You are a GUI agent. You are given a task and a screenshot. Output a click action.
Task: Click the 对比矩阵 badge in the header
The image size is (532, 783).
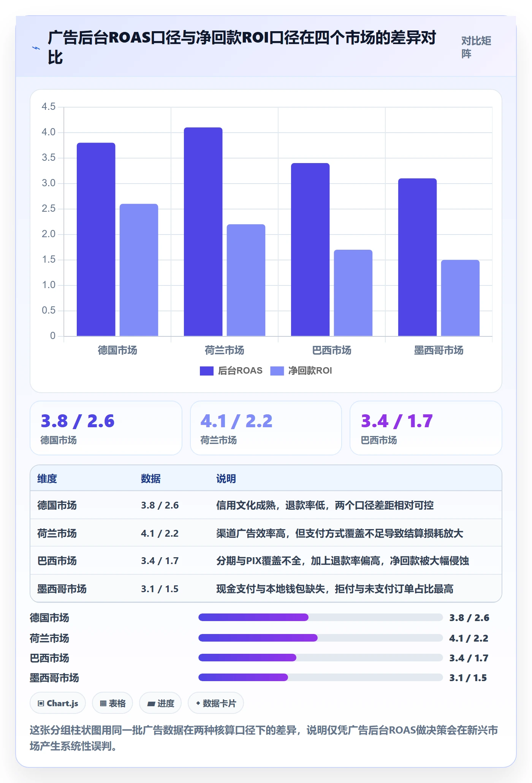[x=477, y=48]
